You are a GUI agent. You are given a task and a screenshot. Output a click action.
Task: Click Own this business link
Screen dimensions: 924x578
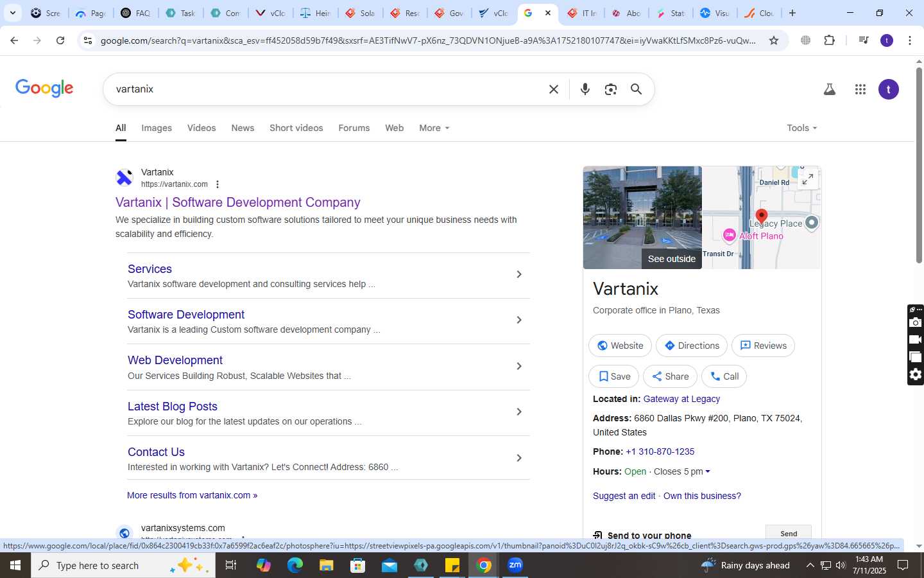[x=702, y=496]
